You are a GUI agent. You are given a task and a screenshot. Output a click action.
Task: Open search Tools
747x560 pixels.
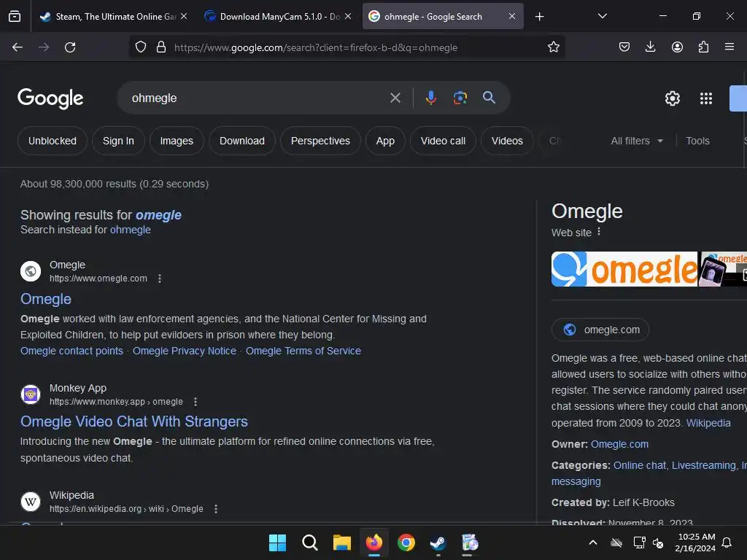pyautogui.click(x=697, y=141)
